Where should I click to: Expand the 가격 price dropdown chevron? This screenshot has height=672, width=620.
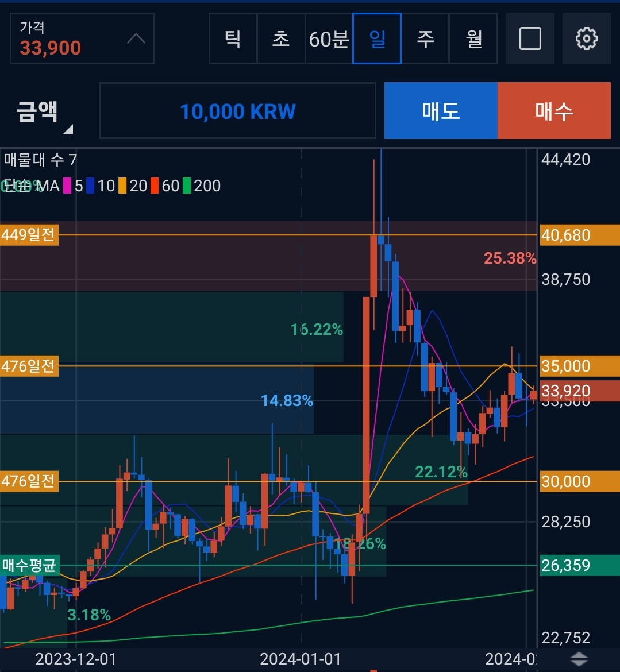pyautogui.click(x=136, y=39)
